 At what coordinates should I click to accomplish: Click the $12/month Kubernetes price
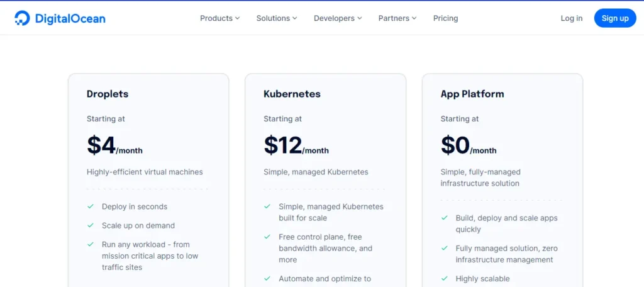coord(296,145)
